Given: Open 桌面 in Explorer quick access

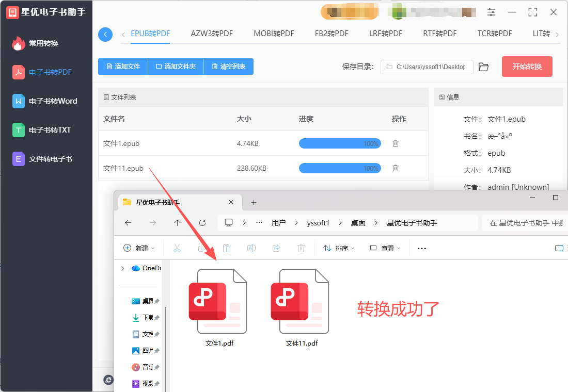Looking at the screenshot, I should [x=145, y=301].
